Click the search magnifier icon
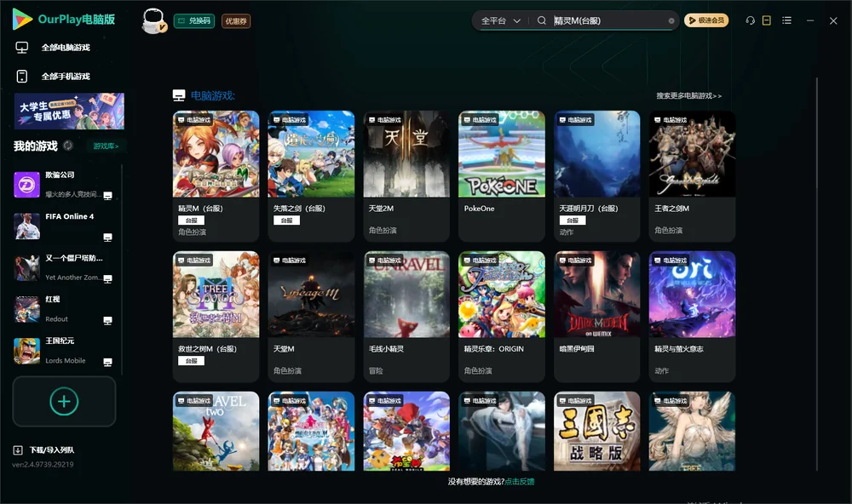Image resolution: width=852 pixels, height=504 pixels. coord(541,20)
